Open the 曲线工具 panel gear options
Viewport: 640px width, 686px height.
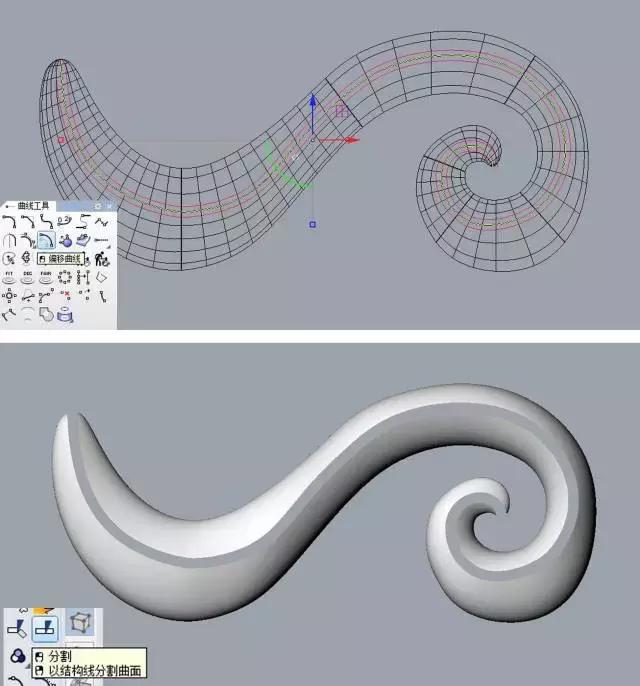tap(98, 206)
